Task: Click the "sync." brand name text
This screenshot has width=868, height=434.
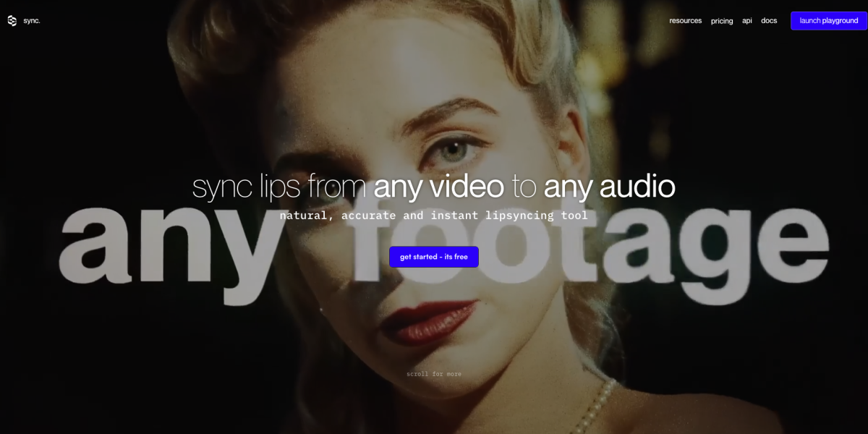Action: [x=32, y=21]
